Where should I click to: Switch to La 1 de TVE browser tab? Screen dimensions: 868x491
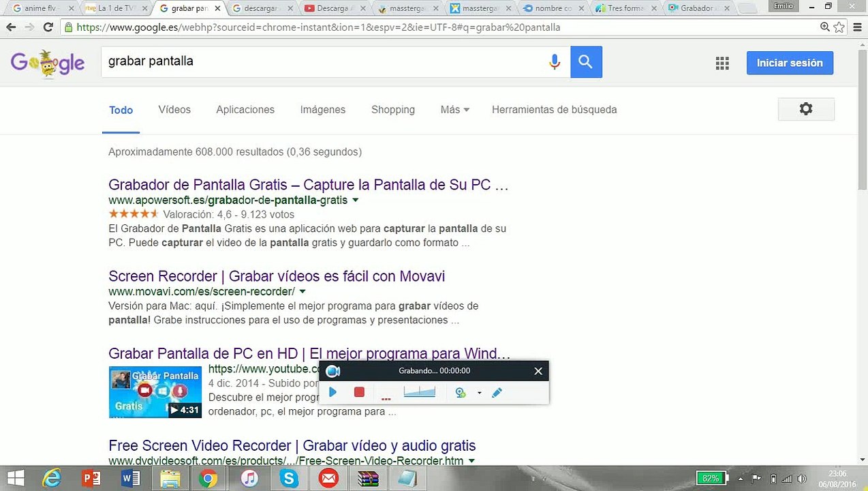click(116, 8)
